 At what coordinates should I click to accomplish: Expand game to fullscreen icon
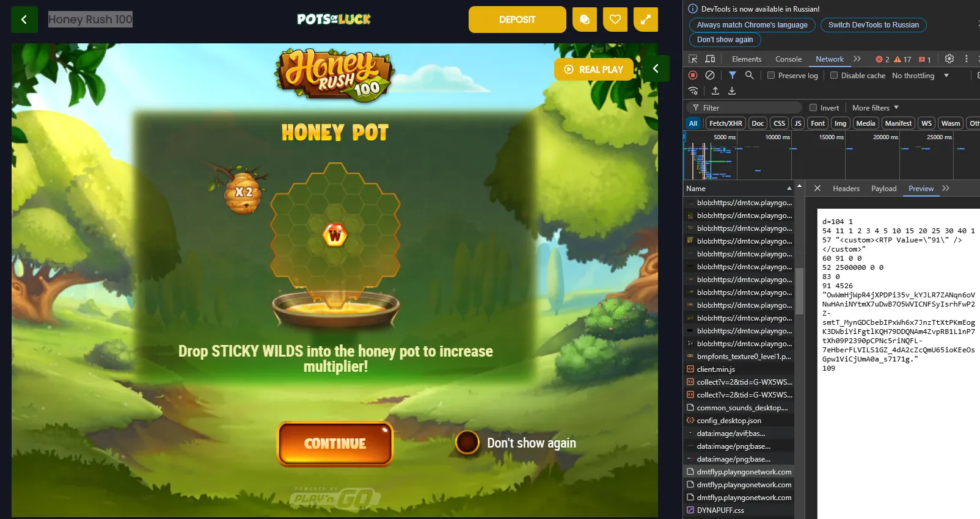646,20
